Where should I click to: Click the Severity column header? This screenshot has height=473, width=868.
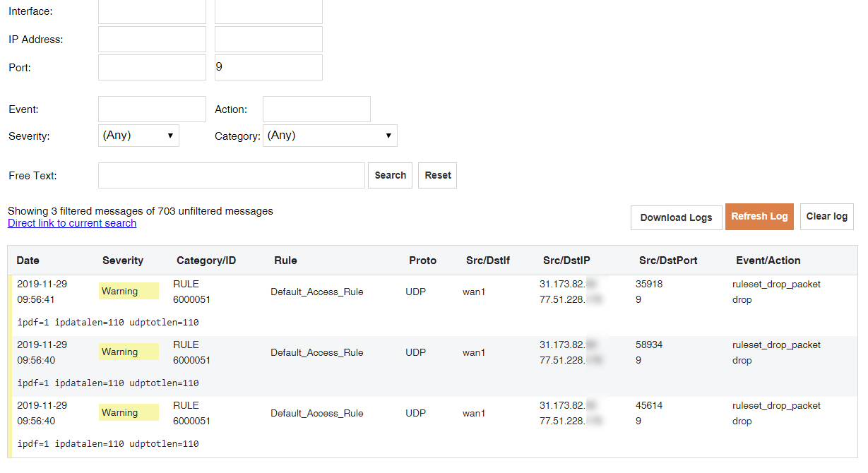pyautogui.click(x=123, y=261)
